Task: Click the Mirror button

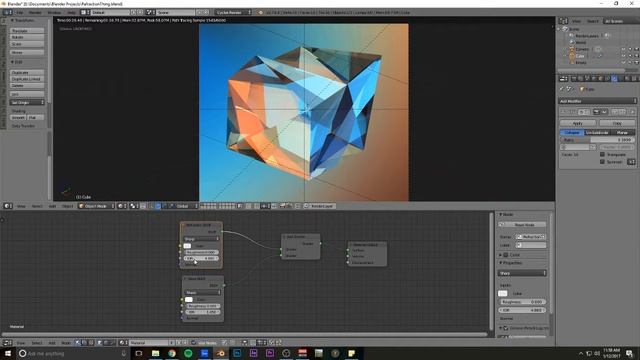Action: (x=27, y=53)
